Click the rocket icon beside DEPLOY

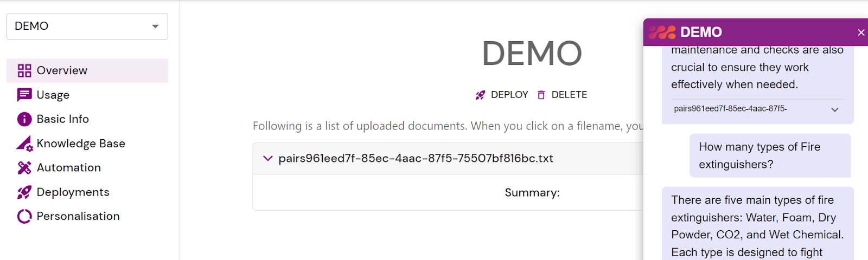[x=480, y=95]
